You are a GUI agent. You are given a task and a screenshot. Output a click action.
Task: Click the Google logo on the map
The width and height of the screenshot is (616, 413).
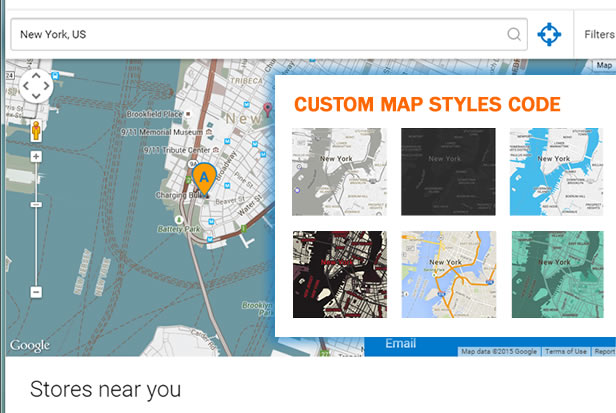(30, 345)
